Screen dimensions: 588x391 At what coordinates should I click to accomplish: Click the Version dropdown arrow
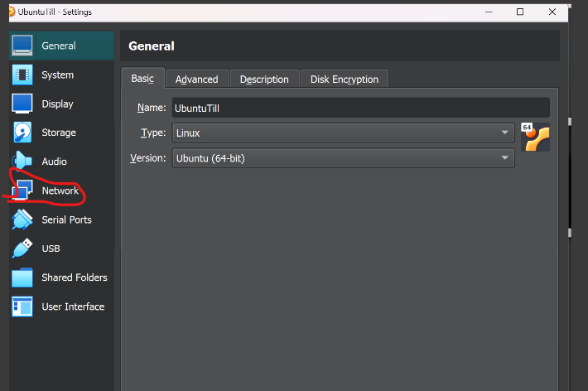coord(504,158)
